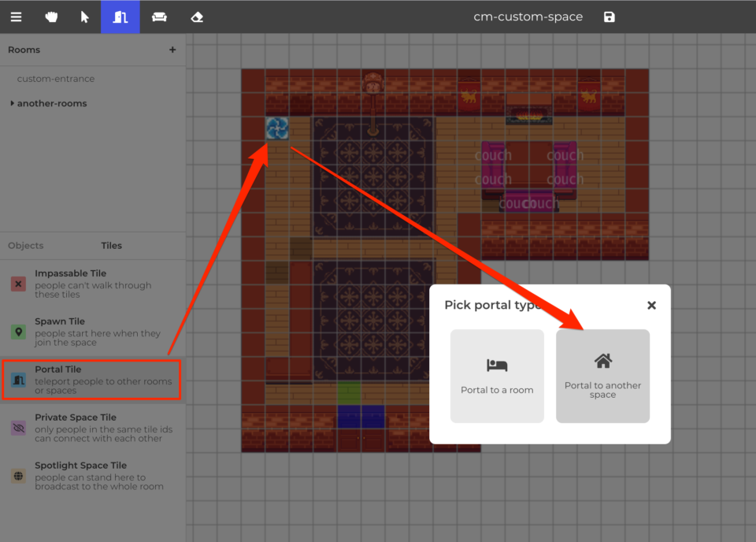Activate the pointer selection tool
Viewport: 756px width, 542px height.
85,17
